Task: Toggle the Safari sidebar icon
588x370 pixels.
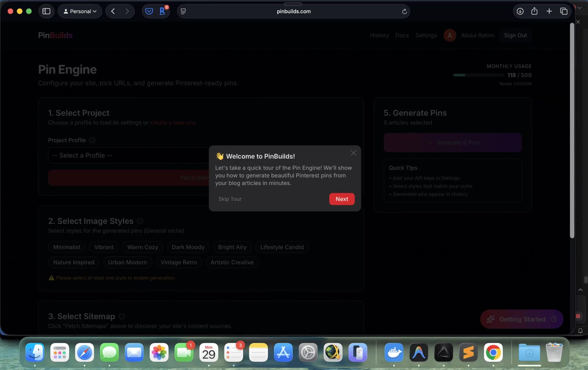Action: point(46,11)
